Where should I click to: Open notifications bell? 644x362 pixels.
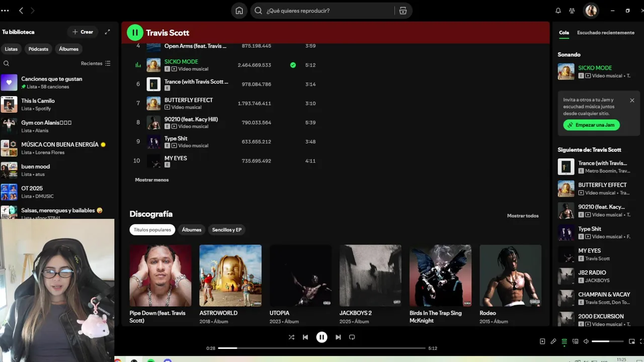[558, 11]
